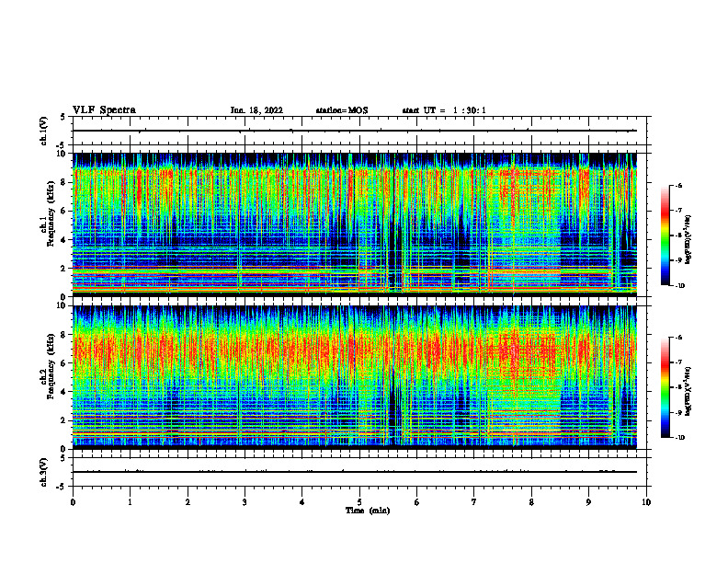Click the ch.1 frequency tick label "8"
Viewport: 728px width, 563px height.
tap(64, 182)
